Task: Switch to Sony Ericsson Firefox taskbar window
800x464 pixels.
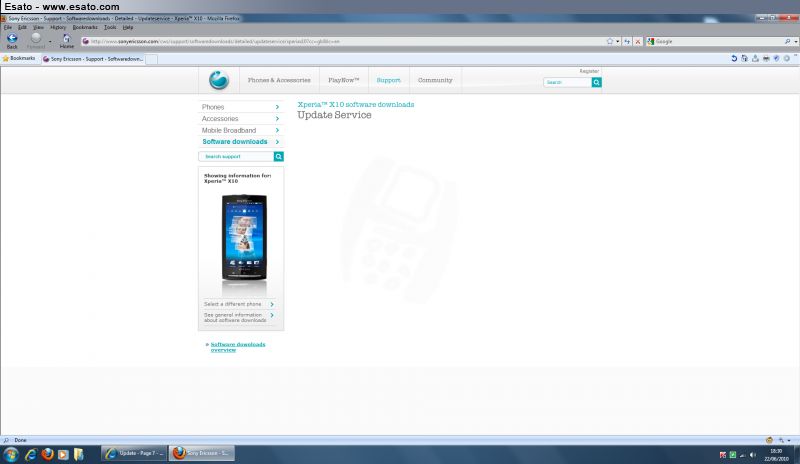Action: point(202,453)
